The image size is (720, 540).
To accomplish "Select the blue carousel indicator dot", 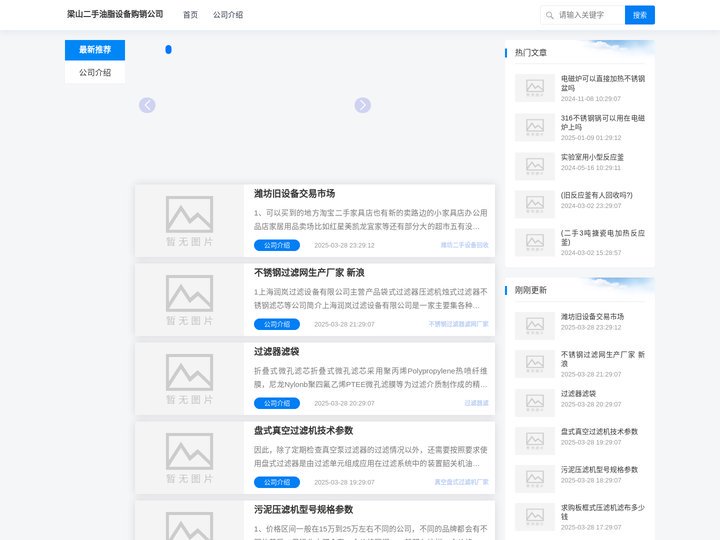I will [169, 49].
